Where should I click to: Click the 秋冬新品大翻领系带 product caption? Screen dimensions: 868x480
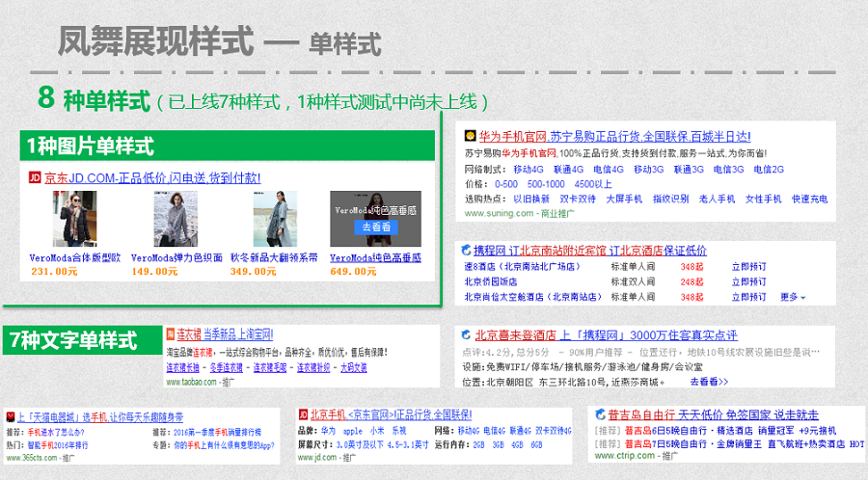(x=273, y=257)
